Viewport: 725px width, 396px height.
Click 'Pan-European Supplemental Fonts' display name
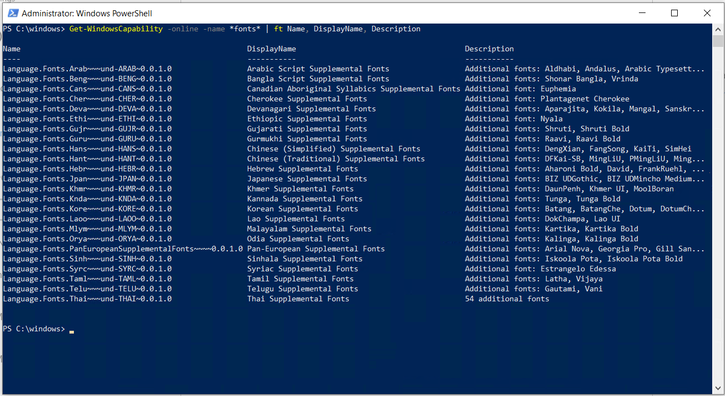(316, 249)
